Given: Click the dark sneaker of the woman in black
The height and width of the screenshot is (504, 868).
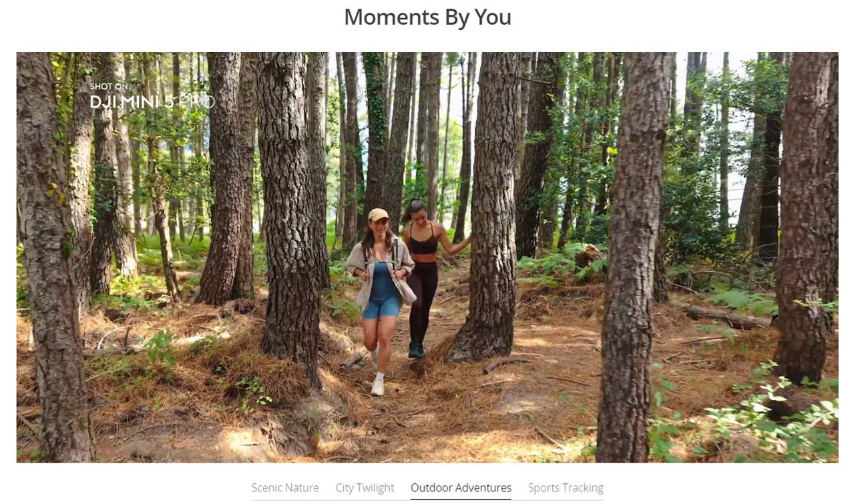Looking at the screenshot, I should [416, 349].
